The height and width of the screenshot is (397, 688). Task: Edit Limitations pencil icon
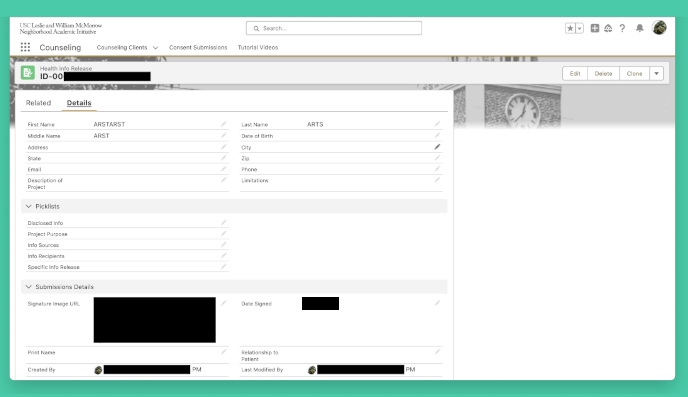[x=437, y=180]
